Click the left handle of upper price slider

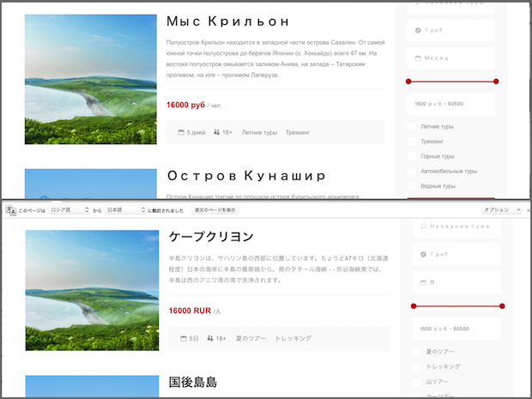click(x=410, y=82)
